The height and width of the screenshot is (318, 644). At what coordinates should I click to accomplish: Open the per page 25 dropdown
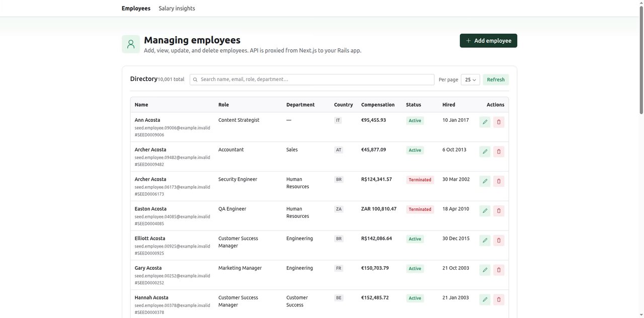(x=470, y=79)
